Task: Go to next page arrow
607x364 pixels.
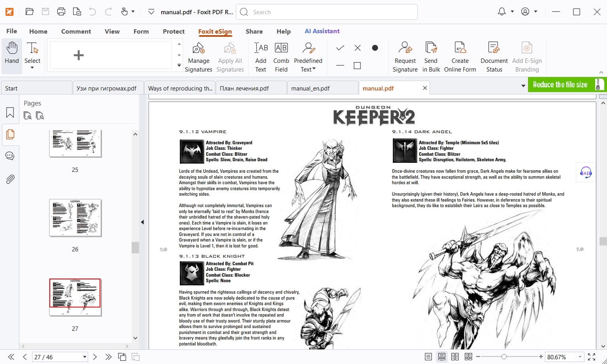Action: pos(95,357)
